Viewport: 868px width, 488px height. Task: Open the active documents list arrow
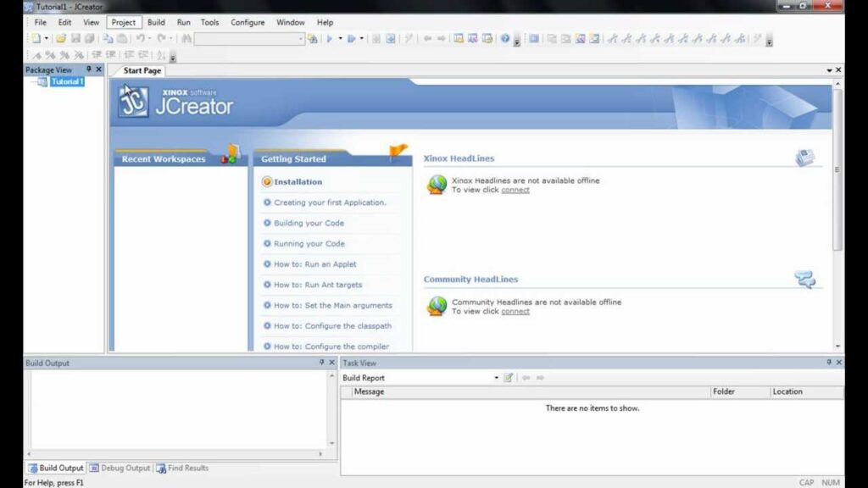[829, 71]
